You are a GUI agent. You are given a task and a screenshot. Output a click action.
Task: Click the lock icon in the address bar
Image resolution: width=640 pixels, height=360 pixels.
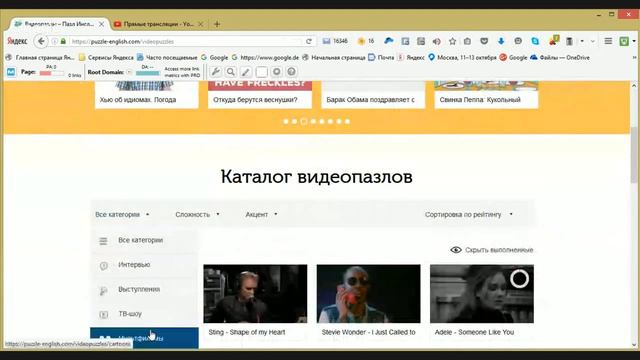[63, 41]
